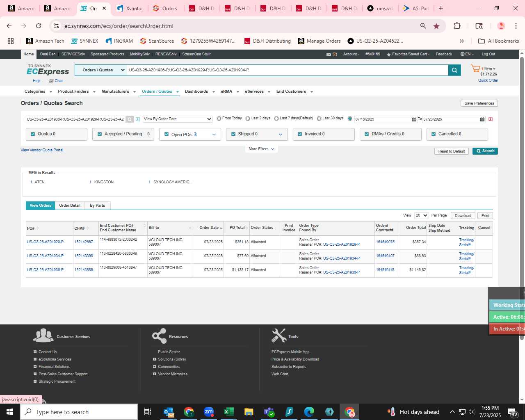
Task: Click the search magnifier button in header
Action: pos(454,70)
